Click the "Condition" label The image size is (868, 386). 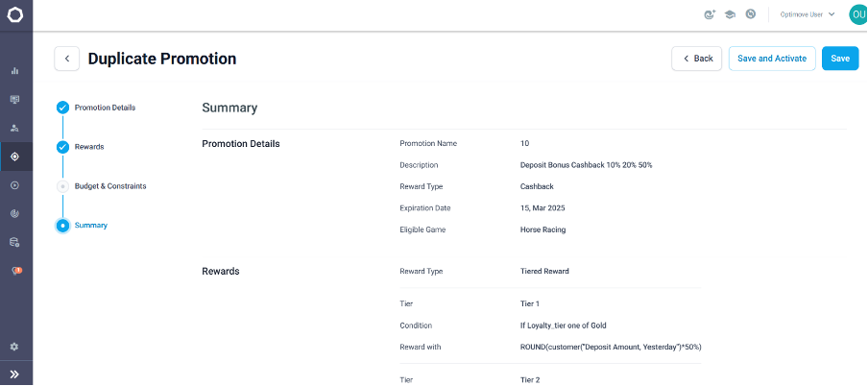point(416,326)
